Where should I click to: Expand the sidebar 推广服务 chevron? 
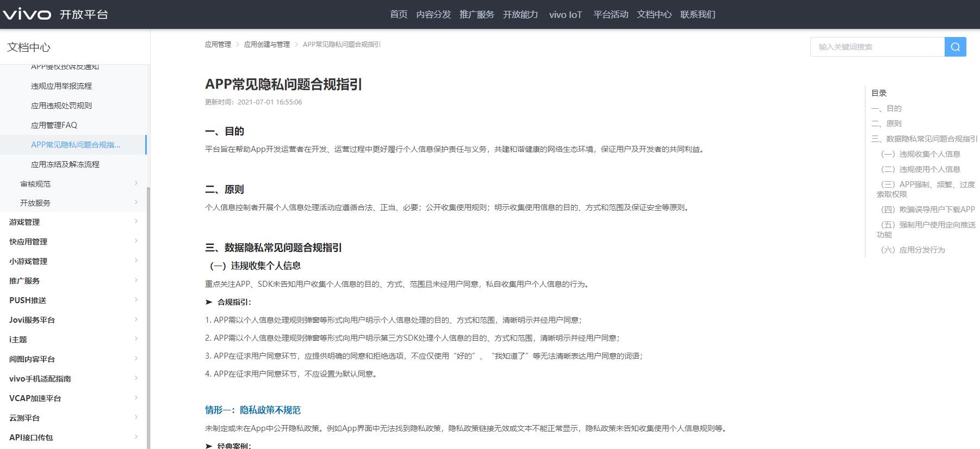[136, 280]
